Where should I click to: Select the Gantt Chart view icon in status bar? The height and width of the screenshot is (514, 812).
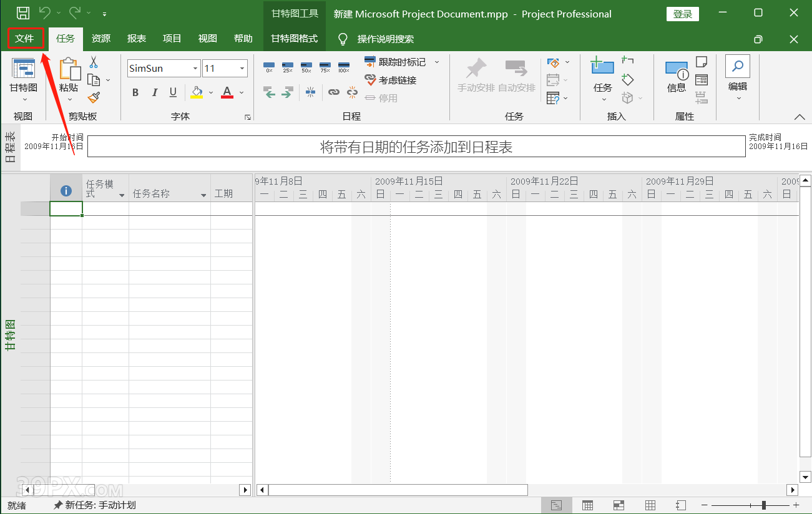[x=557, y=505]
